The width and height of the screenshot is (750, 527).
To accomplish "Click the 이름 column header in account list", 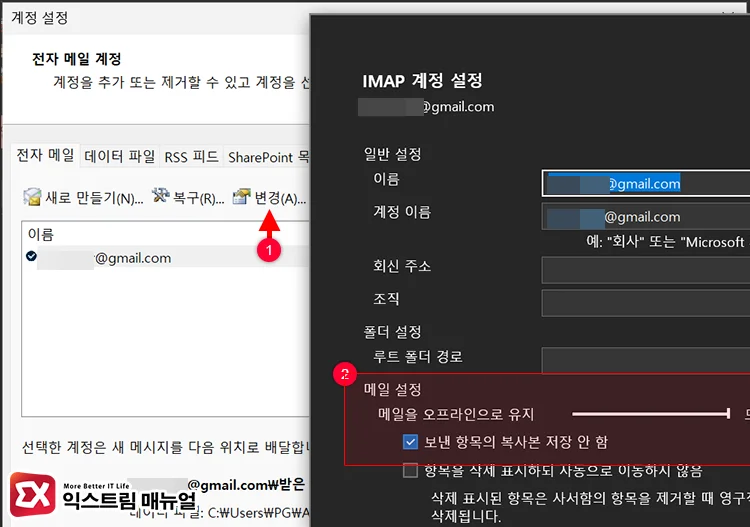I will tap(41, 234).
